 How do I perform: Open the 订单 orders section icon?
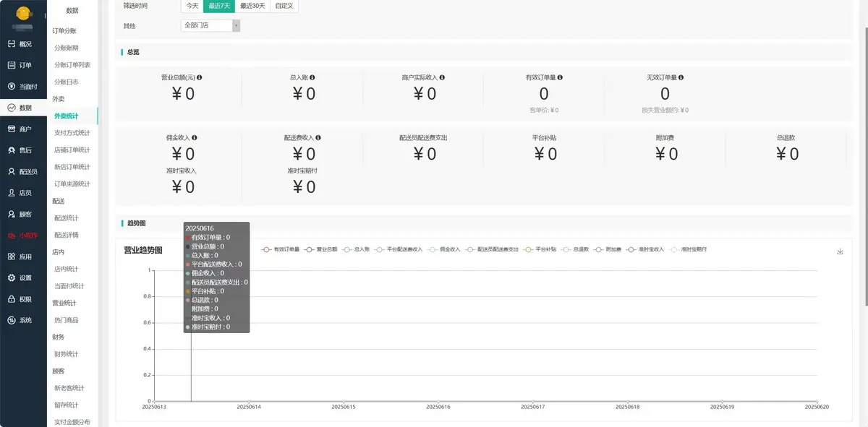(12, 65)
